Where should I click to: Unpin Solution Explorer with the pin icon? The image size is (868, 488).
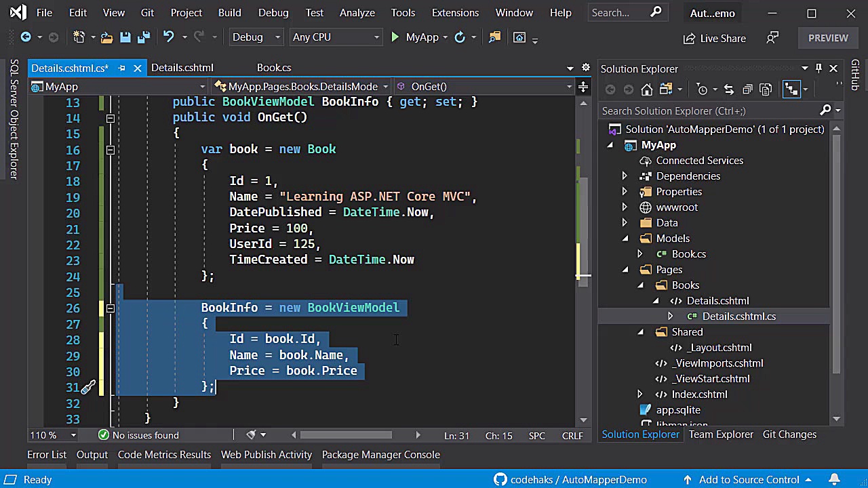818,68
